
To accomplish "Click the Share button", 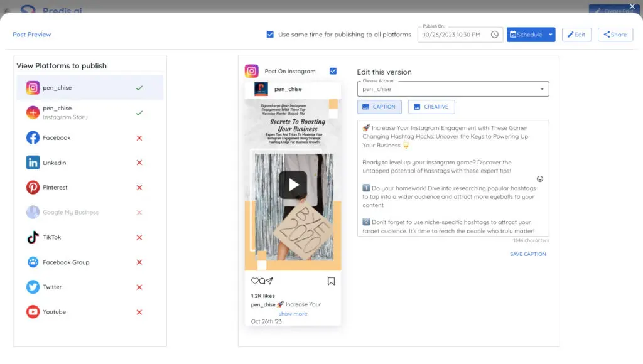I will pyautogui.click(x=615, y=35).
